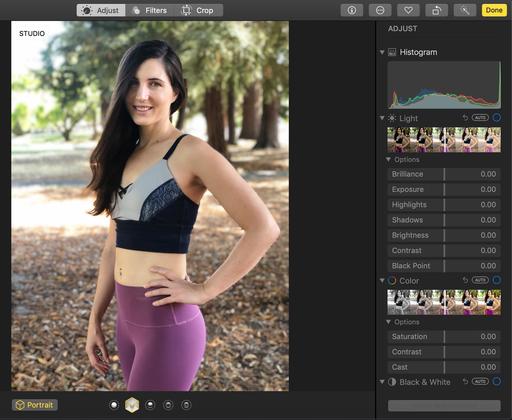Mark photo as favorite with heart icon
This screenshot has height=420, width=512.
tap(408, 10)
